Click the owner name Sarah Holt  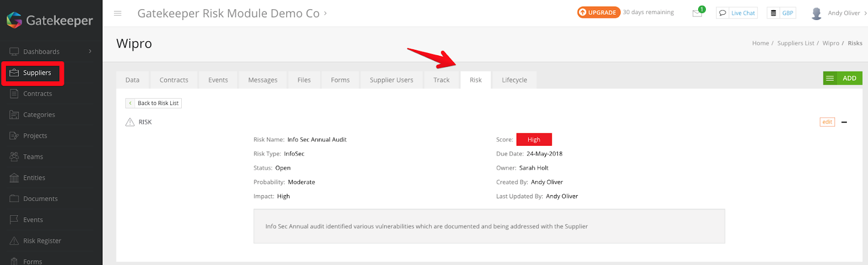click(534, 168)
